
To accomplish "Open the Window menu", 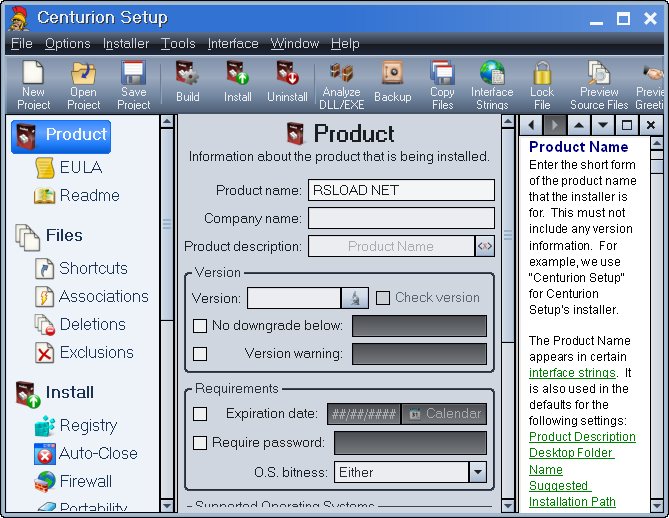I will point(294,44).
